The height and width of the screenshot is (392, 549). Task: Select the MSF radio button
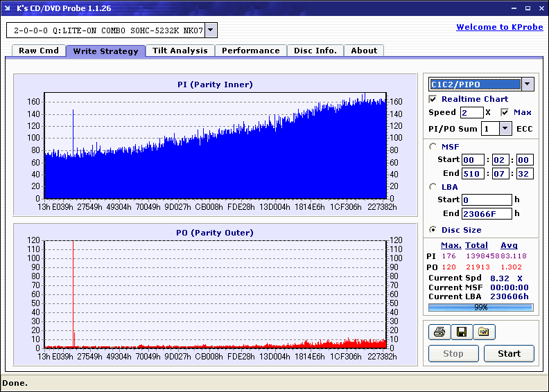[433, 146]
